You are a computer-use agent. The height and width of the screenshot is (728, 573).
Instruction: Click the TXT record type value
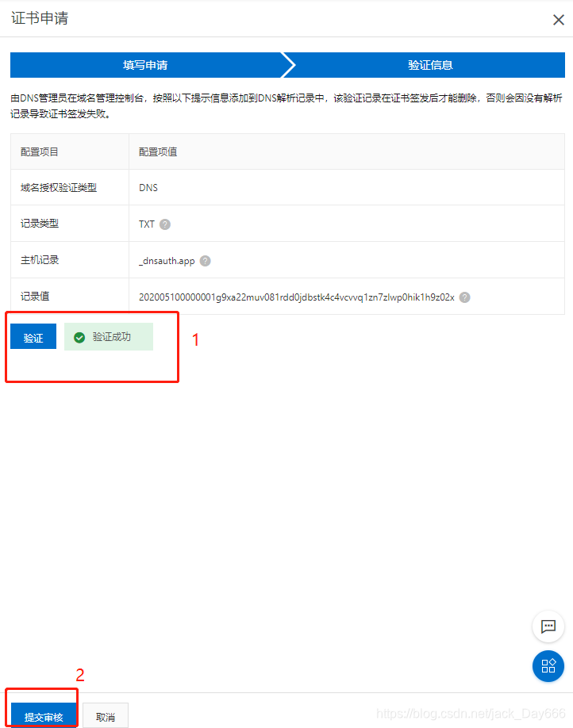[146, 224]
